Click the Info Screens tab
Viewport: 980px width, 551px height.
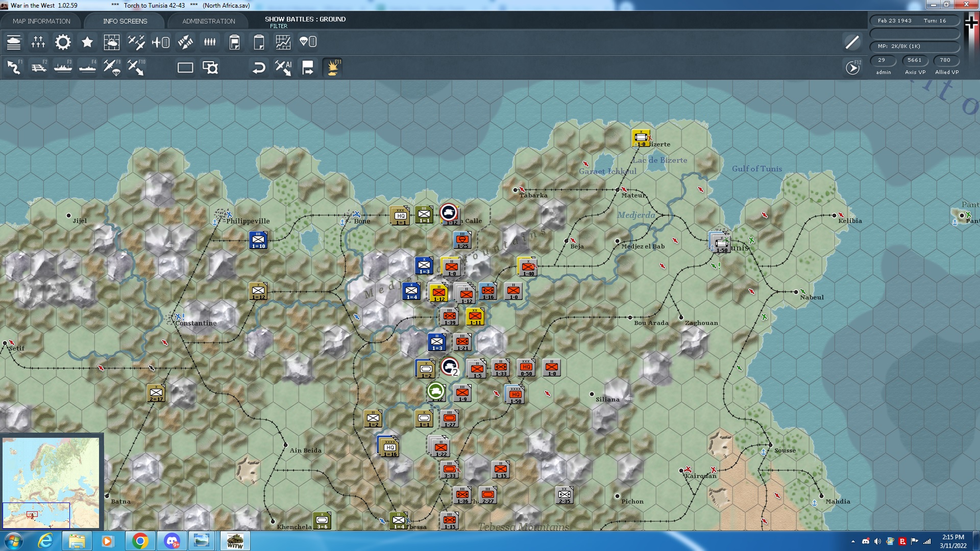[125, 21]
